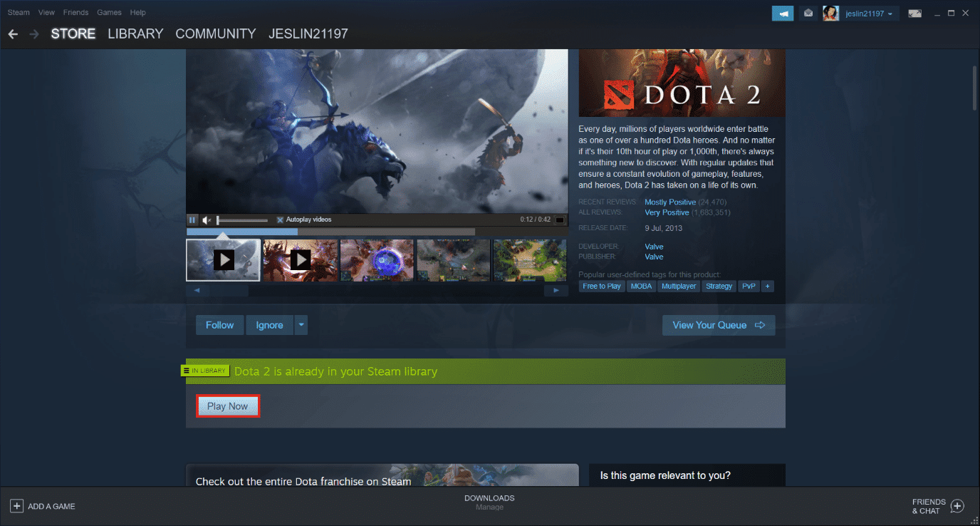Toggle fullscreen on the video player

pyautogui.click(x=560, y=220)
